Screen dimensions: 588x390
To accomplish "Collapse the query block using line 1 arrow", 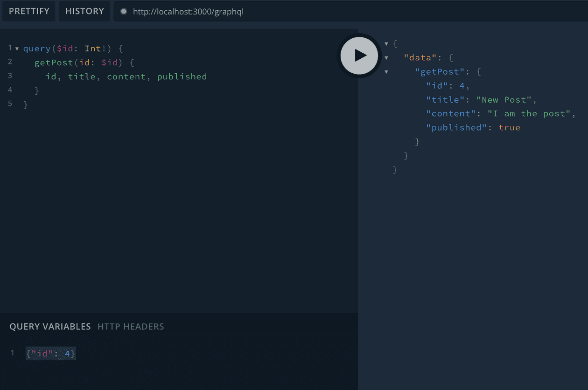I will (x=16, y=48).
